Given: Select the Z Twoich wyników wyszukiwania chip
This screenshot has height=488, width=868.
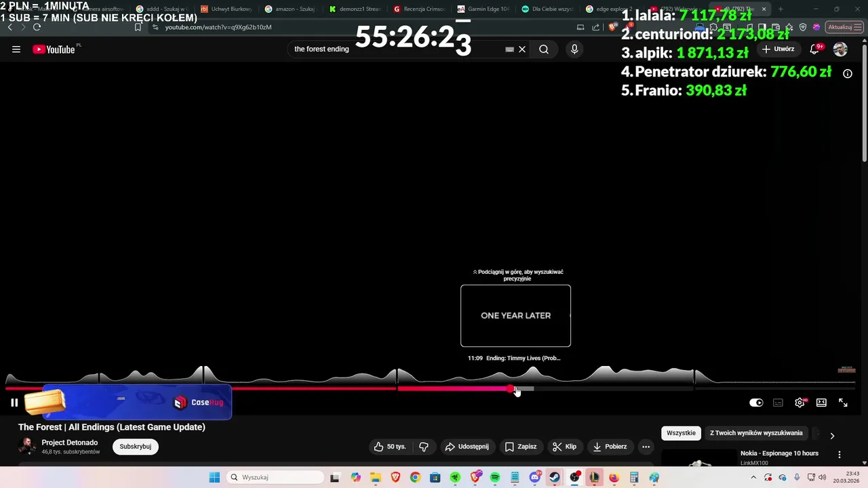Looking at the screenshot, I should (756, 433).
